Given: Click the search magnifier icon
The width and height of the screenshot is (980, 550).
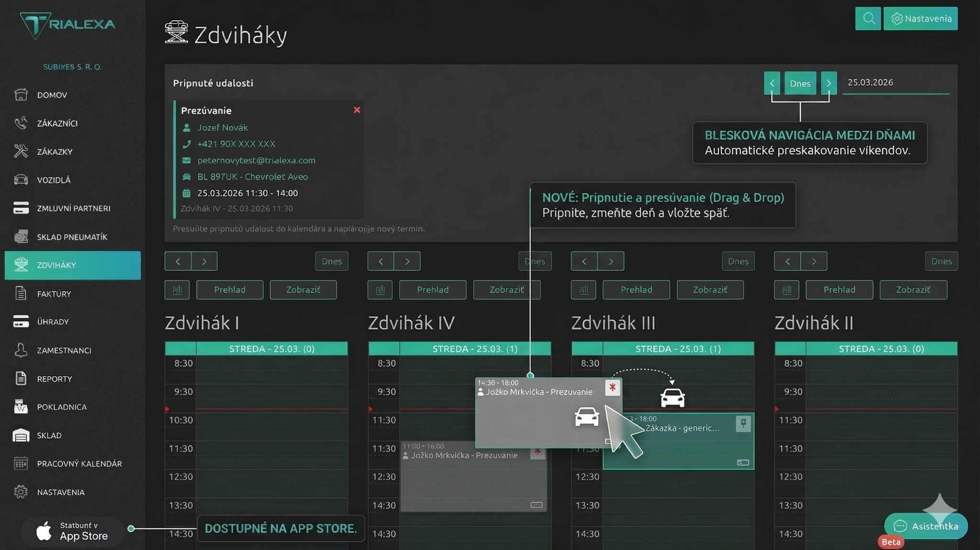Looking at the screenshot, I should pos(868,19).
